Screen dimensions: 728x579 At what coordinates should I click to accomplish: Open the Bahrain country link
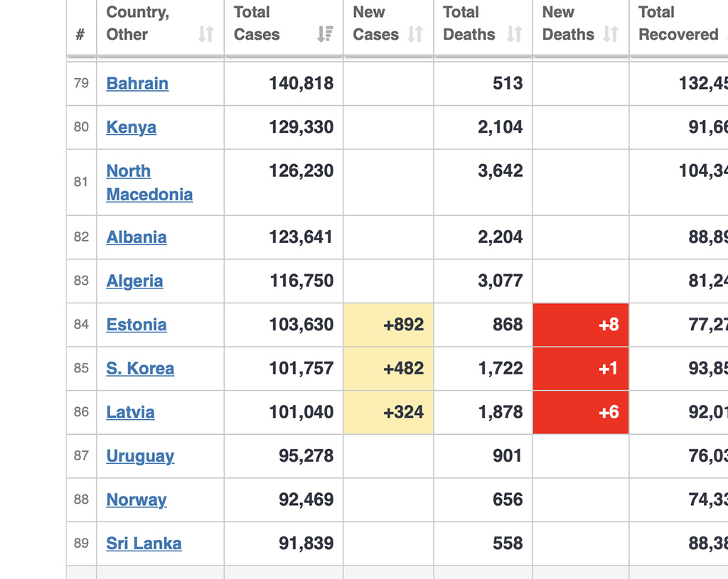tap(137, 83)
